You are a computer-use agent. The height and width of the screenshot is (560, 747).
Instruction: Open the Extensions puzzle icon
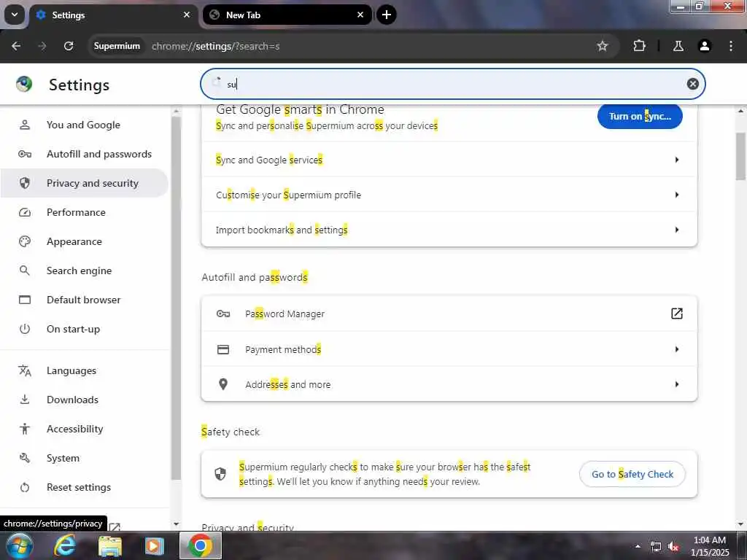click(639, 46)
